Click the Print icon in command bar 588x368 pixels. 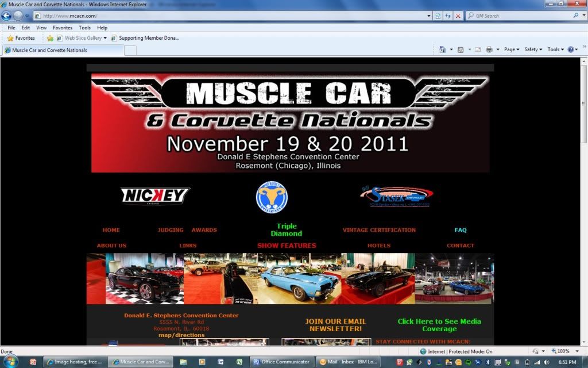(489, 49)
